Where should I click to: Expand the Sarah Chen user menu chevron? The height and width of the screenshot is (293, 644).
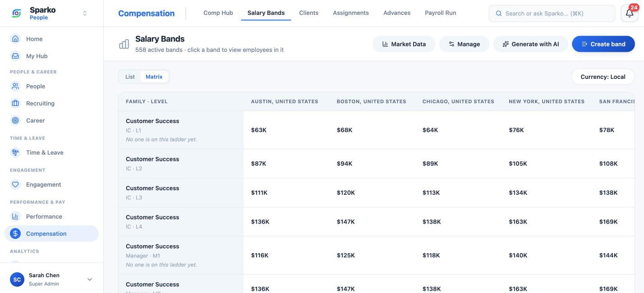point(90,279)
